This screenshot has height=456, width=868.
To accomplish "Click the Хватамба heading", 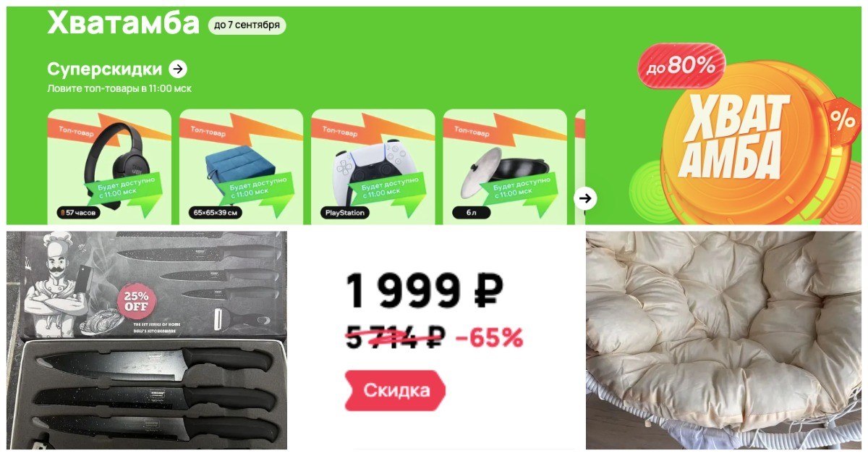I will click(x=123, y=23).
